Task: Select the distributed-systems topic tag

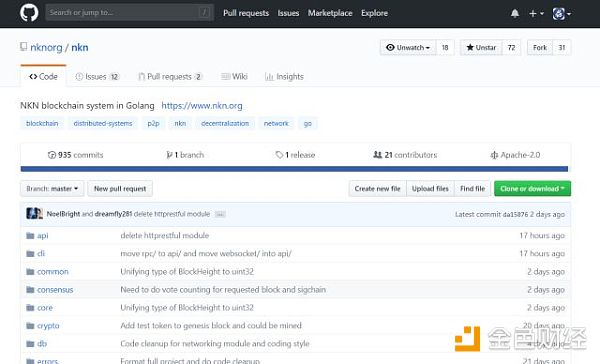Action: pyautogui.click(x=103, y=123)
